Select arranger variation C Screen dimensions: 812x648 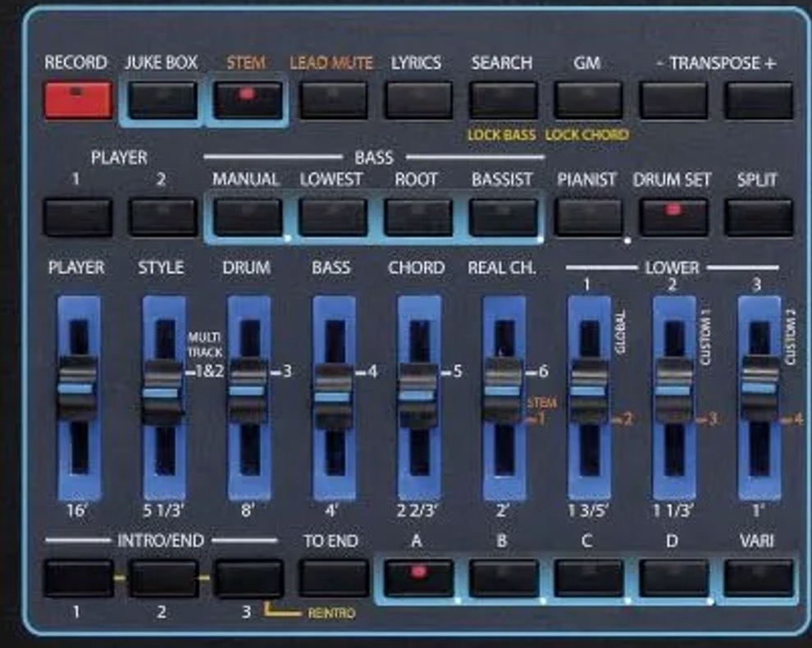pyautogui.click(x=588, y=577)
